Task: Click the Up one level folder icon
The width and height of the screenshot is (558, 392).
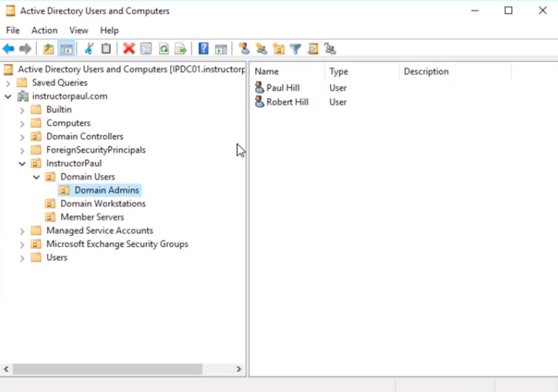Action: tap(48, 49)
